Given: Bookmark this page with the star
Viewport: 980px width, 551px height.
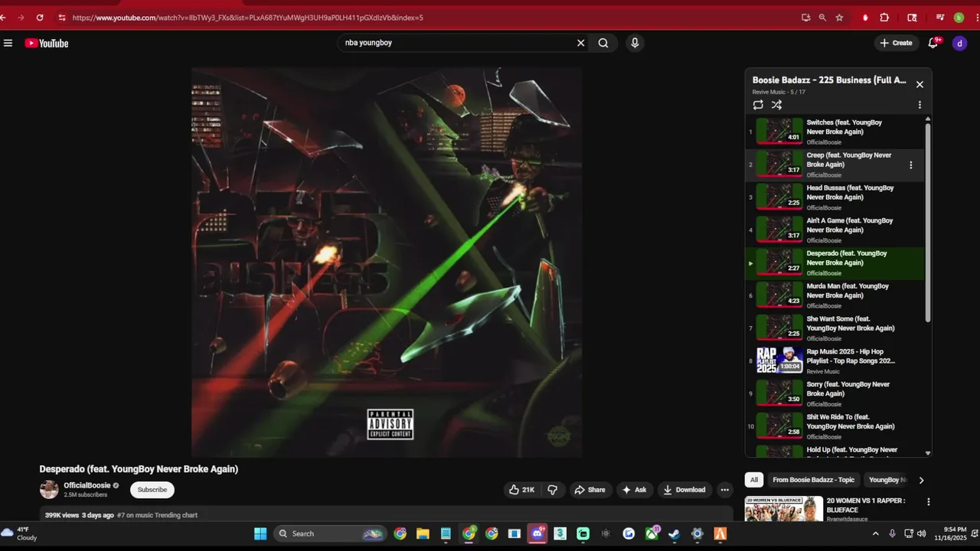Looking at the screenshot, I should tap(839, 17).
